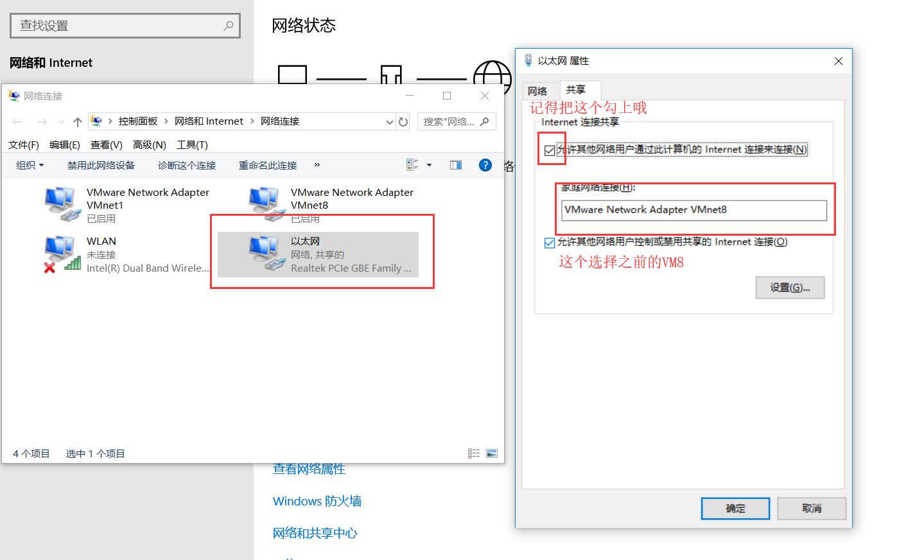Open the address bar history dropdown arrow
Viewport: 924px width, 560px height.
click(389, 121)
